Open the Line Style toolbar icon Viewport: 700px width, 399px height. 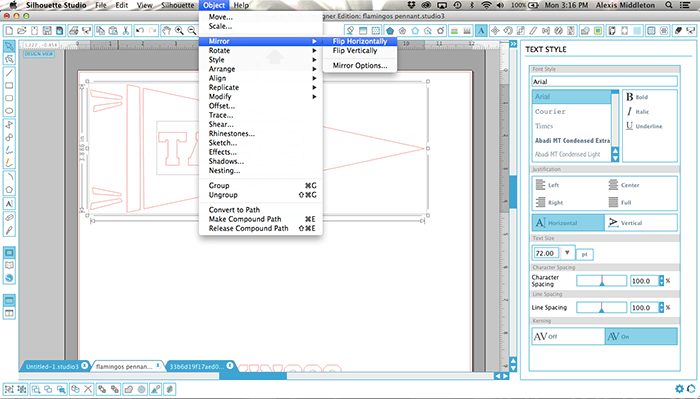pyautogui.click(x=467, y=31)
